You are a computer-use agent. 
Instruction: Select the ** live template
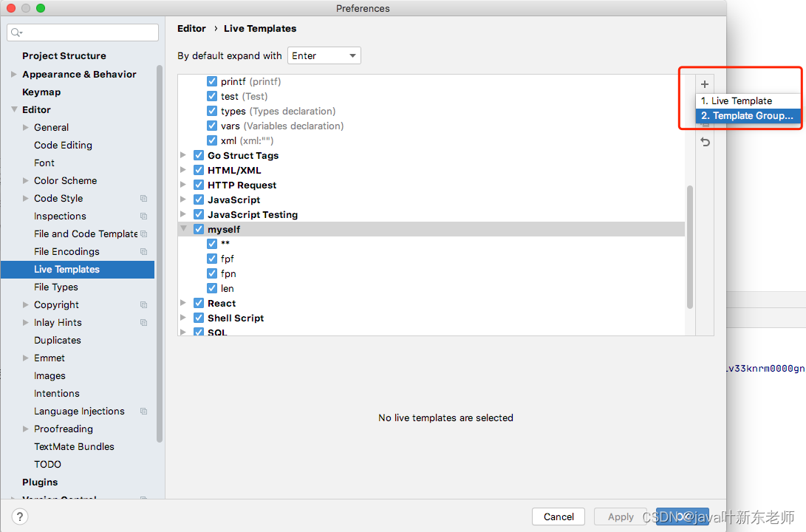tap(225, 244)
